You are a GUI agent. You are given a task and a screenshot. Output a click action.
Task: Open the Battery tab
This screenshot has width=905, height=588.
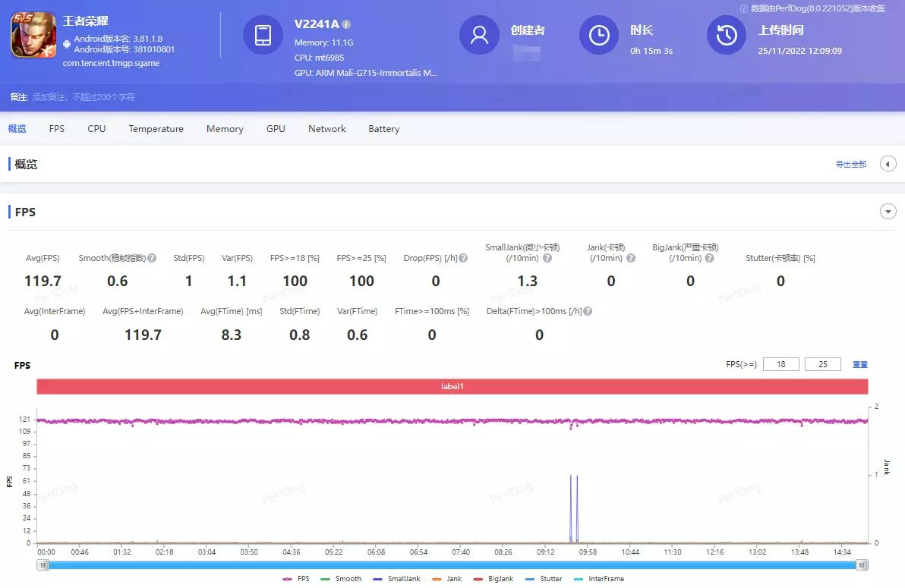point(383,128)
